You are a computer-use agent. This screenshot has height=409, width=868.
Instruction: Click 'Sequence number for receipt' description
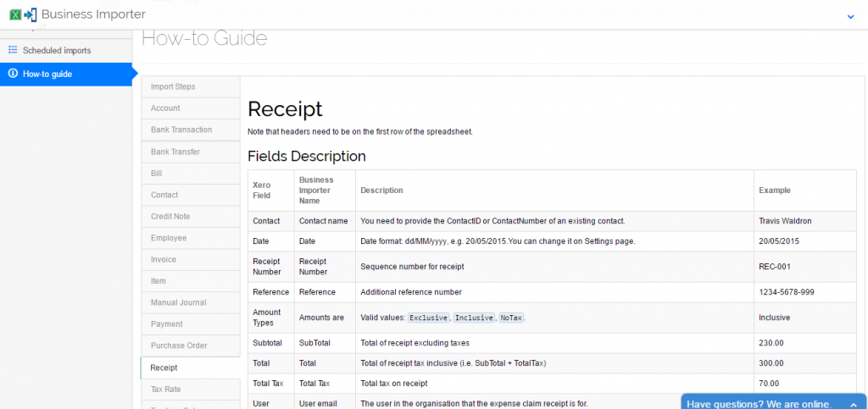[412, 267]
